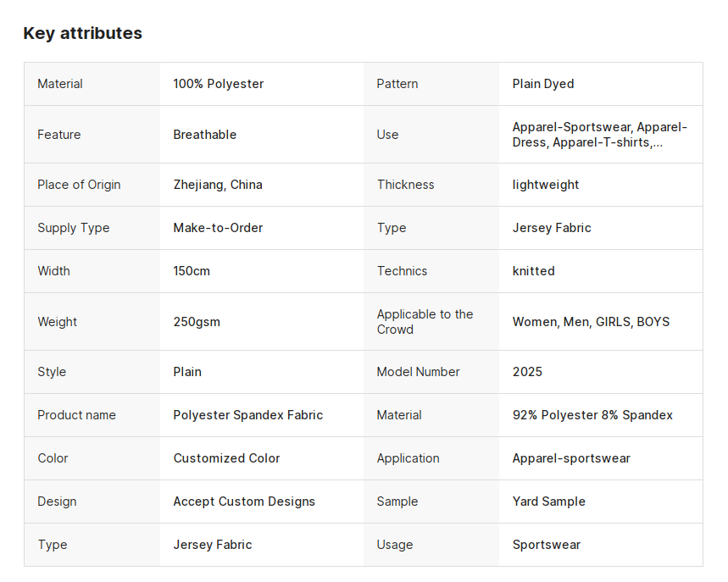Click the 250gsm weight value

click(x=197, y=322)
